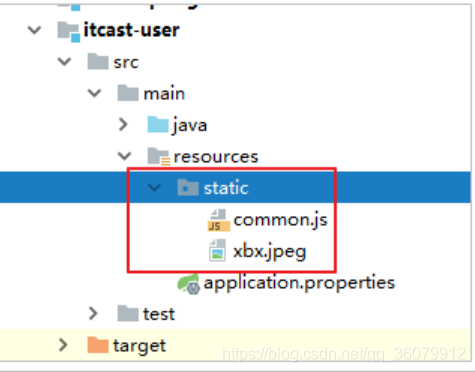Select the application.properties file label

click(299, 284)
